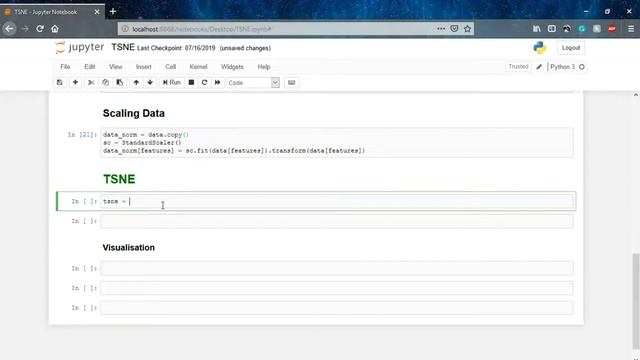Click the shield-shaped Pocket icon in address bar
The width and height of the screenshot is (640, 360).
[x=454, y=29]
